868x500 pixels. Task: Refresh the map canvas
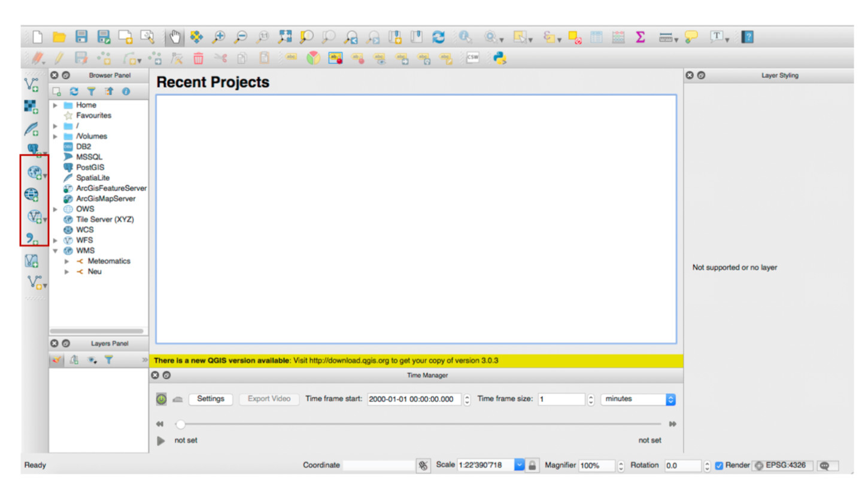(x=439, y=37)
